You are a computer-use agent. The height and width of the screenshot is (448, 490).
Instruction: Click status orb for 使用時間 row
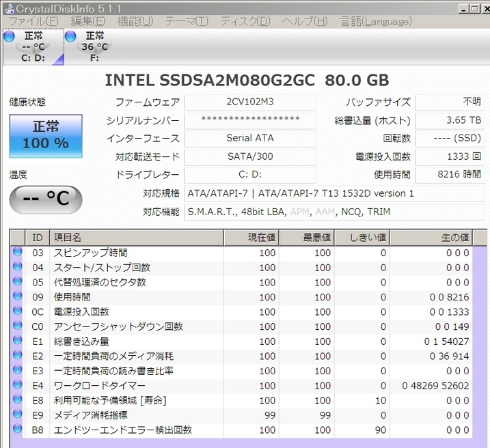pyautogui.click(x=17, y=297)
